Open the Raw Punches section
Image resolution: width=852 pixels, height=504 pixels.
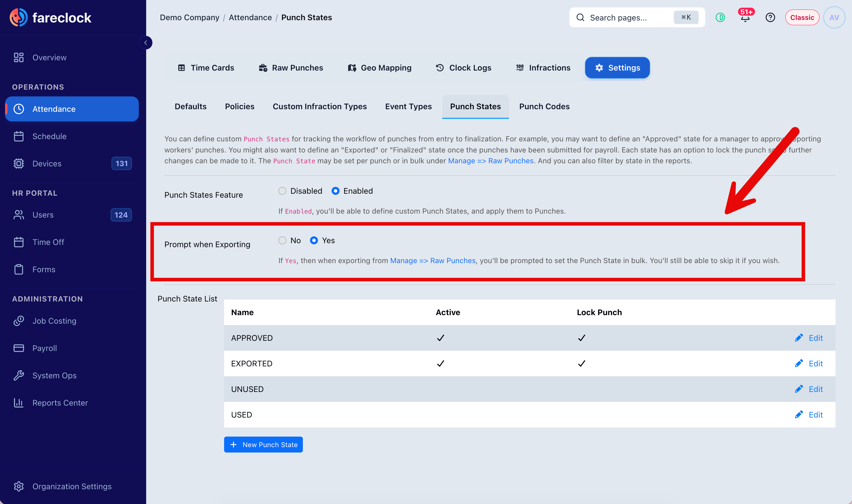click(291, 68)
